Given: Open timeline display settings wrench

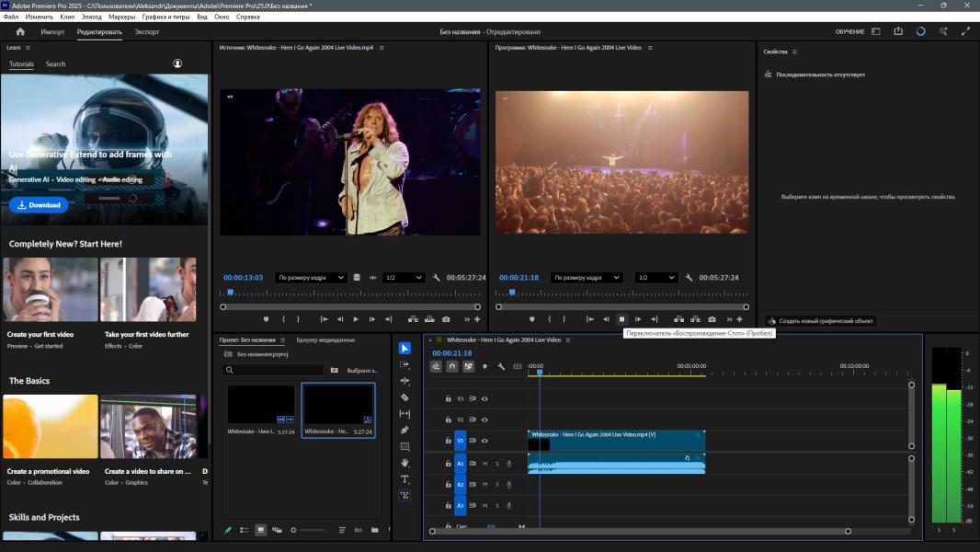Looking at the screenshot, I should click(501, 366).
